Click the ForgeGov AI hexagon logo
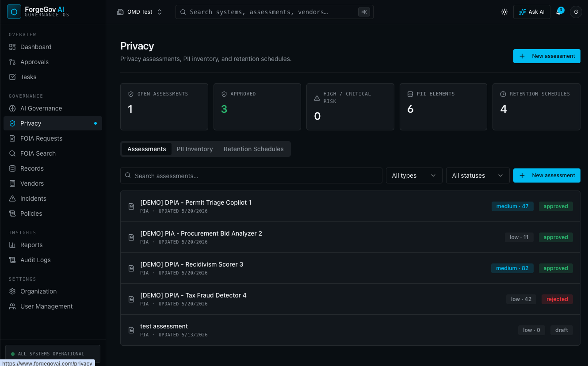 pos(14,12)
